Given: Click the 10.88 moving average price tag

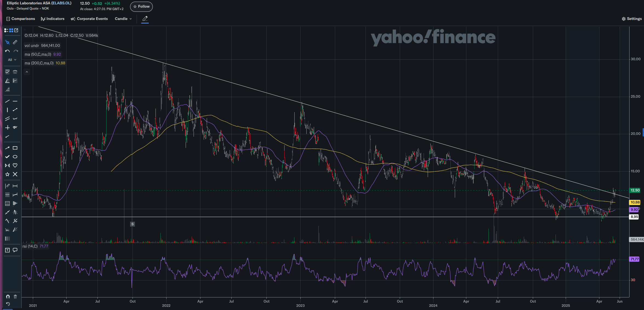Looking at the screenshot, I should [x=635, y=202].
